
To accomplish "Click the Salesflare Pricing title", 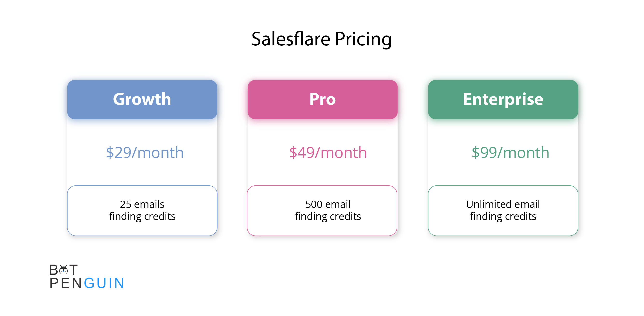I will [322, 39].
